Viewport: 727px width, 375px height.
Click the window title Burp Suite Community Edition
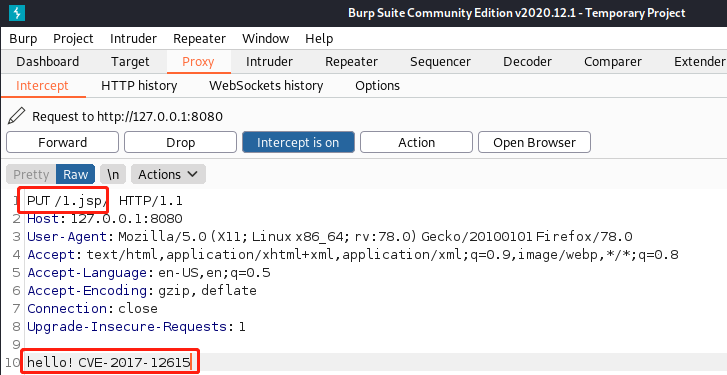click(x=517, y=13)
